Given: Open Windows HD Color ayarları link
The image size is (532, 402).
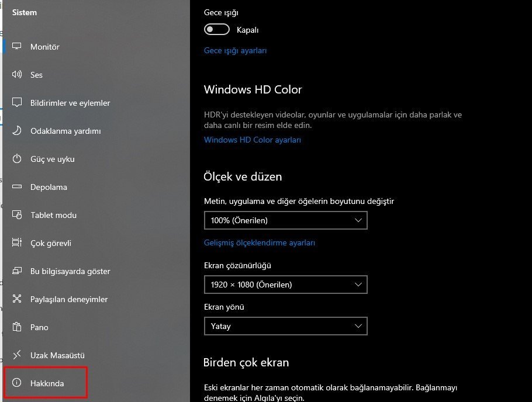Looking at the screenshot, I should click(253, 140).
